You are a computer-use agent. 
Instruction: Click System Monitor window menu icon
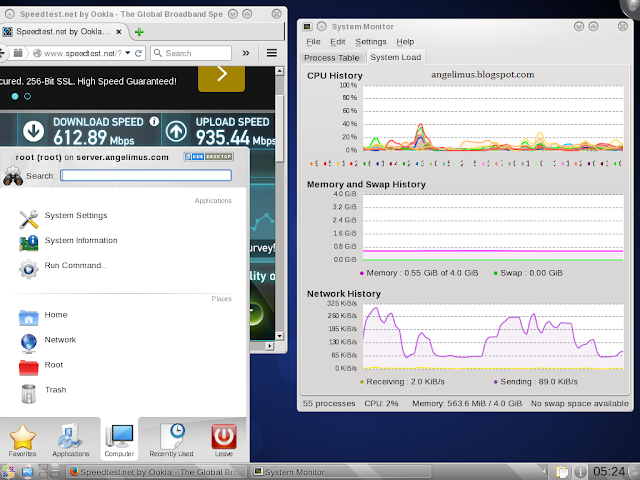click(307, 27)
